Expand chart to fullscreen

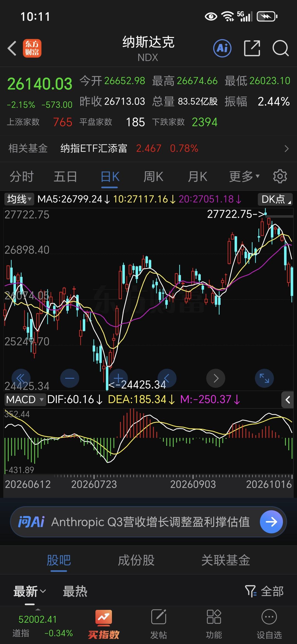264,378
